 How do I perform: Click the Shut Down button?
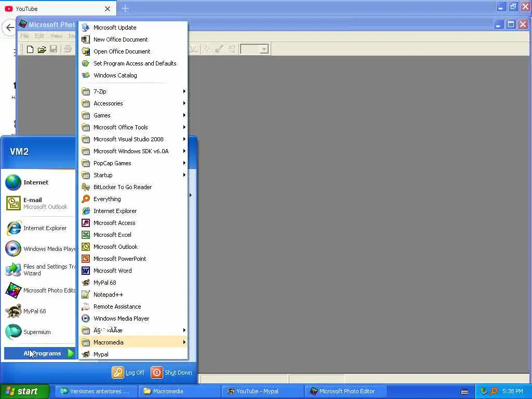(x=171, y=373)
